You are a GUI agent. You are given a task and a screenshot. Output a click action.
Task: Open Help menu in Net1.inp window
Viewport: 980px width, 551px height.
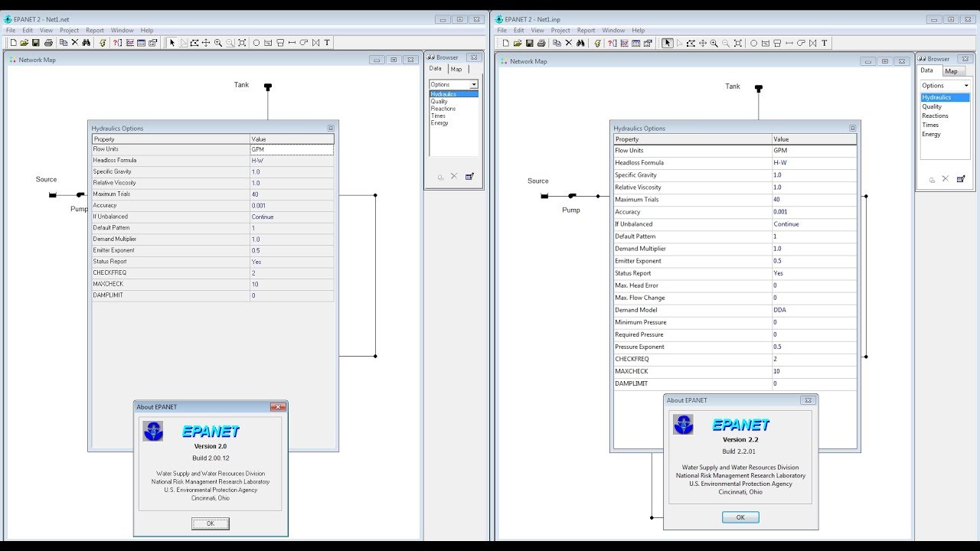point(638,31)
